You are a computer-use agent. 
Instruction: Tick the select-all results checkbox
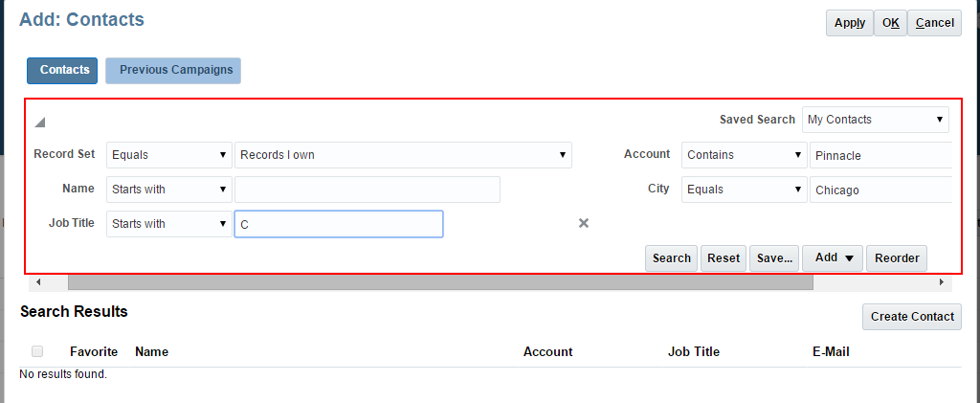coord(37,351)
